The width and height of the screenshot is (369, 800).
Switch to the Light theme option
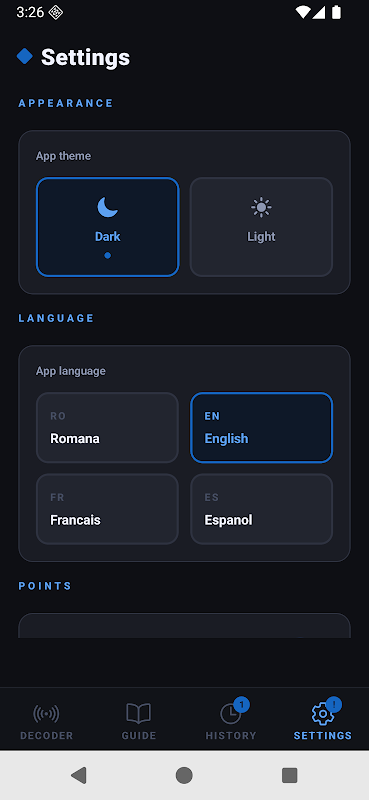pyautogui.click(x=261, y=227)
